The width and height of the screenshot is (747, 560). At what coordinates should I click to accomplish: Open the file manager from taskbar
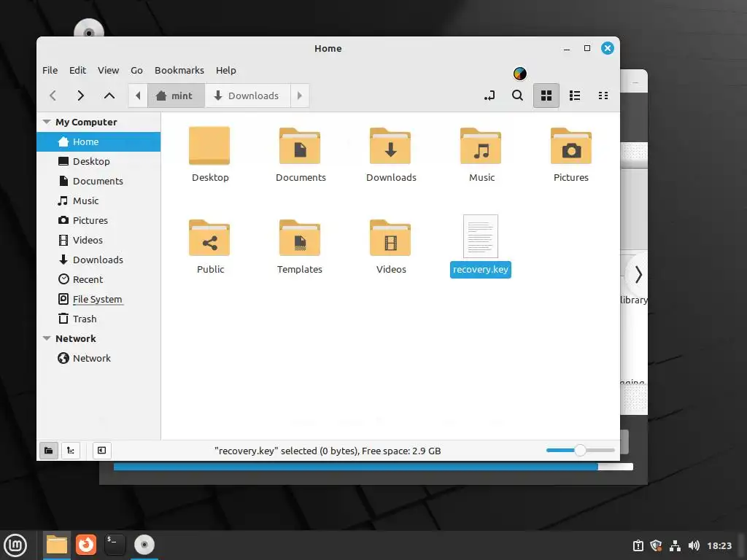pyautogui.click(x=57, y=545)
